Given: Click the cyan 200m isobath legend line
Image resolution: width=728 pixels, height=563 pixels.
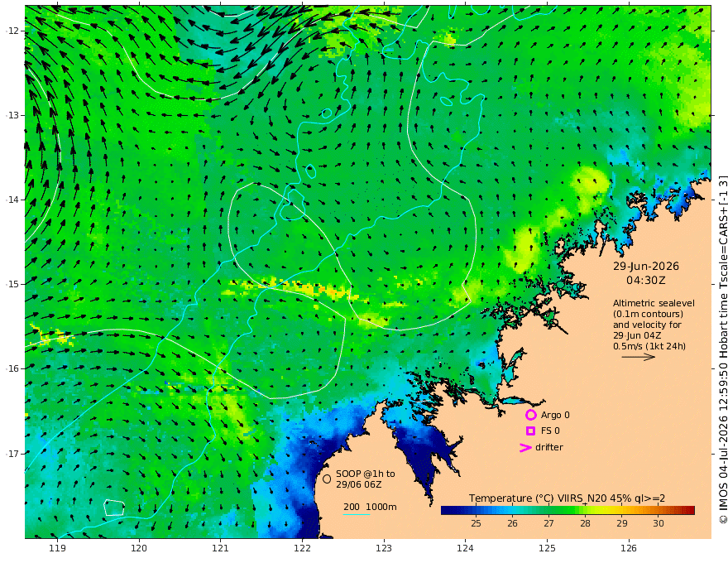Looking at the screenshot, I should click(356, 514).
